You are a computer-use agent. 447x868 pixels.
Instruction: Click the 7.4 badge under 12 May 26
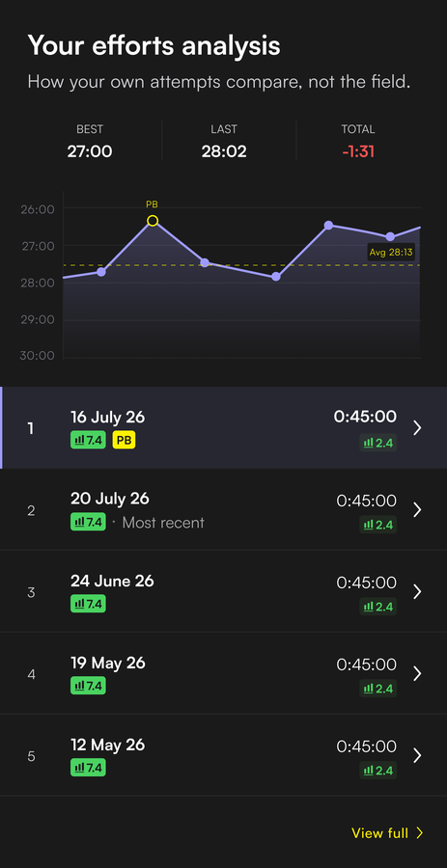(88, 768)
